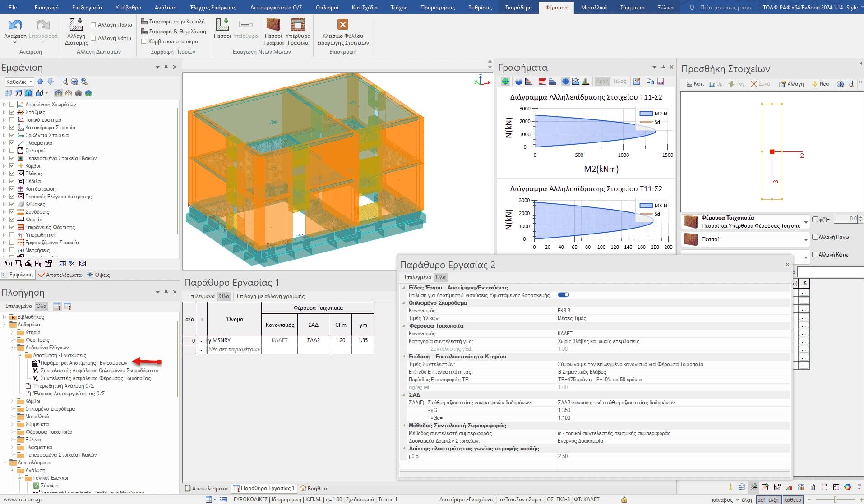Click the Αλλαγή Διατομής icon
Screen dimensions: 864x504
(x=76, y=24)
